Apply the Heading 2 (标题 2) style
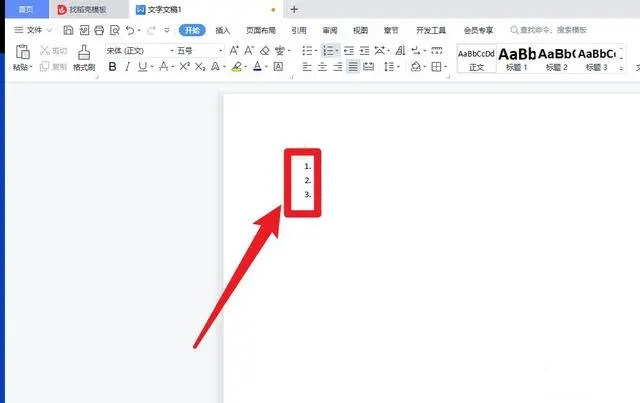640x403 pixels. tap(556, 59)
